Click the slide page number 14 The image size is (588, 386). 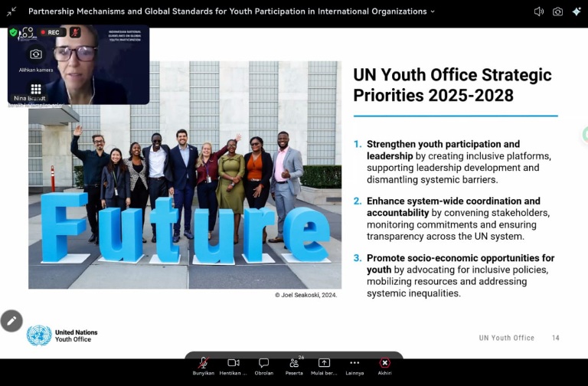(556, 338)
